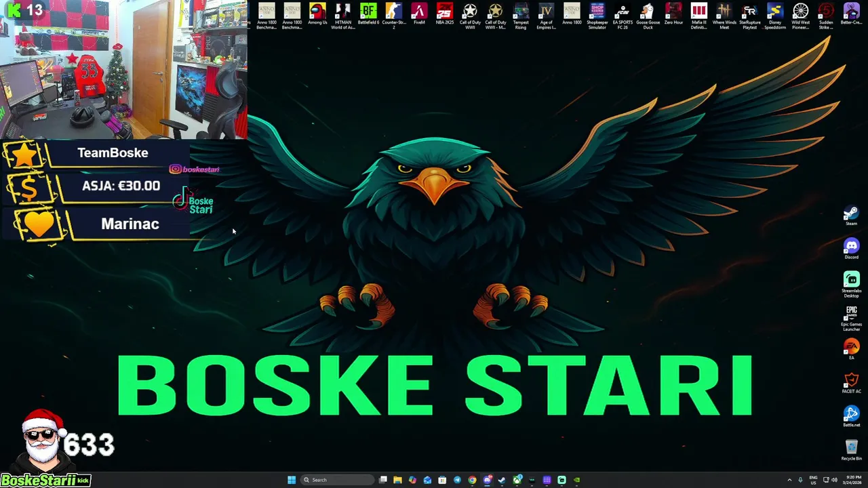The image size is (868, 488).
Task: Select Call of Duty WWII white-star icon
Action: click(x=470, y=16)
